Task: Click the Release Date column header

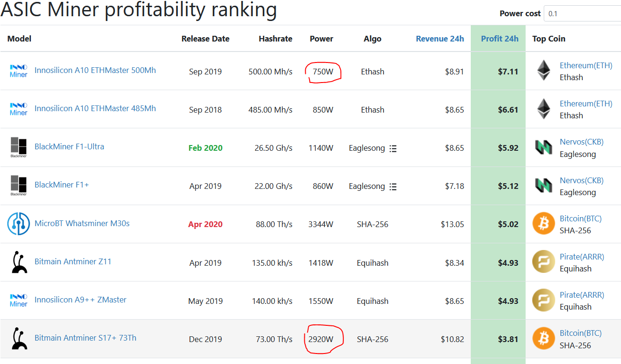Action: [206, 39]
